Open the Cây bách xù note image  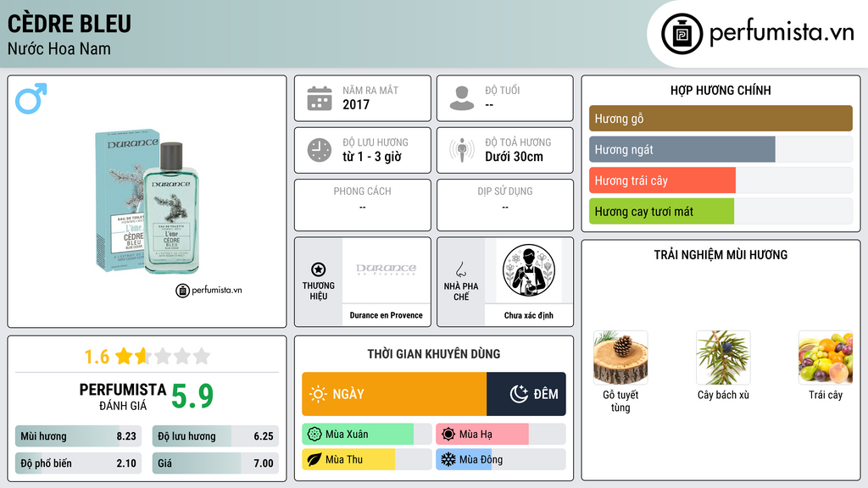723,358
